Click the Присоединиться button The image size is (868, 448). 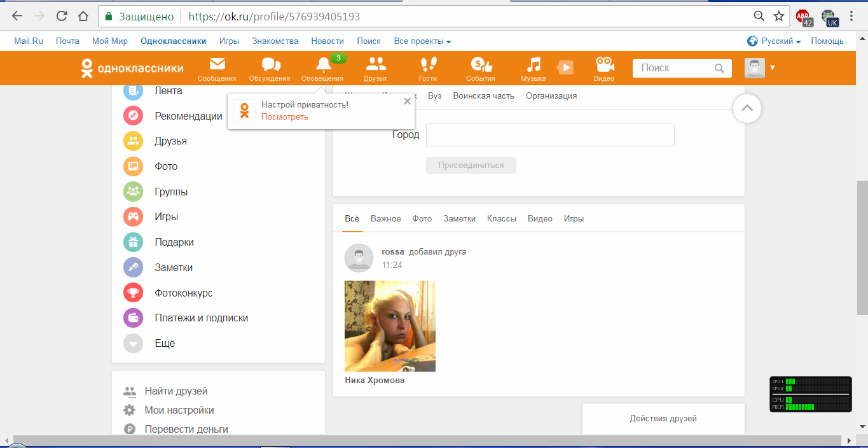[471, 165]
